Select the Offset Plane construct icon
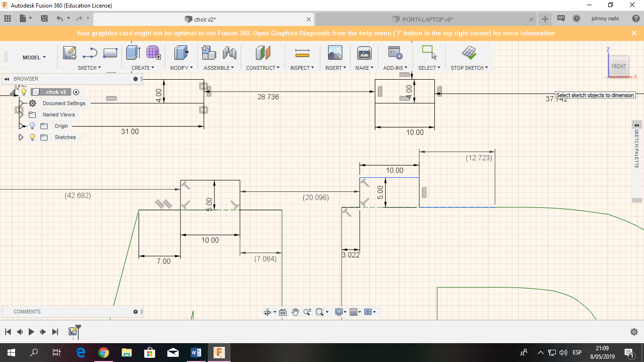This screenshot has width=644, height=362. (x=263, y=52)
